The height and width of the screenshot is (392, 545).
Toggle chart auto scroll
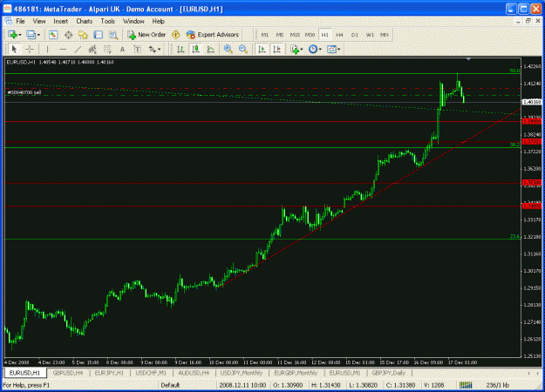pyautogui.click(x=262, y=49)
